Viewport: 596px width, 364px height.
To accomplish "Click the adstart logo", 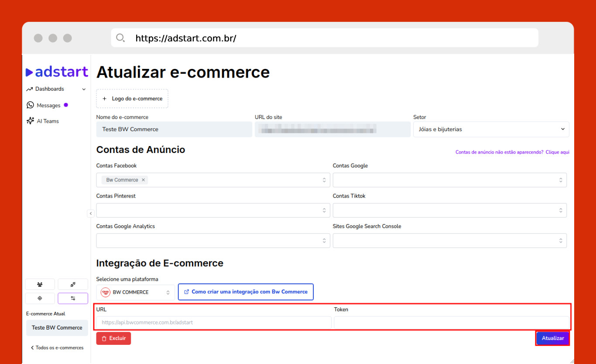I will click(57, 72).
